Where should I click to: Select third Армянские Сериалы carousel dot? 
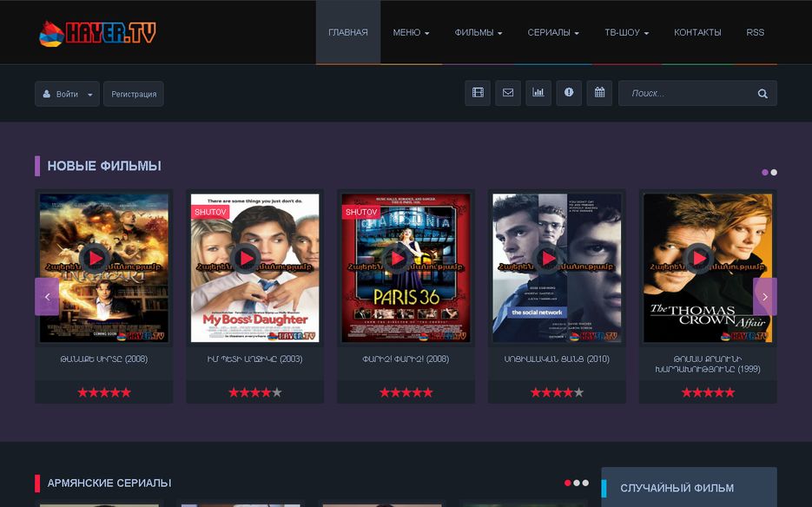tap(585, 483)
